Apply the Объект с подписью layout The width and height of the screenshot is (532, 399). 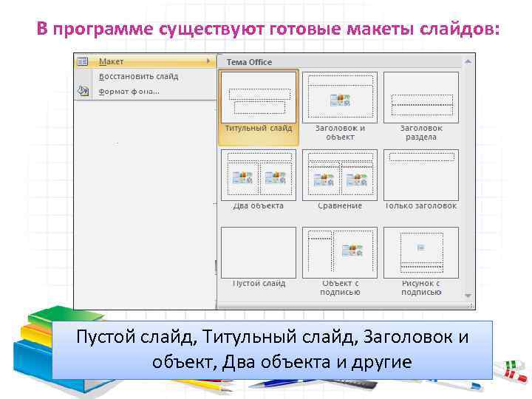tap(340, 253)
